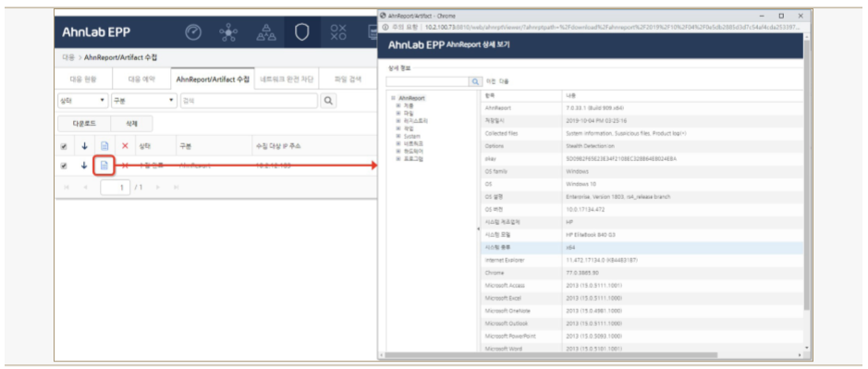The width and height of the screenshot is (868, 369).
Task: Expand the 네트워크 tree node
Action: (397, 143)
